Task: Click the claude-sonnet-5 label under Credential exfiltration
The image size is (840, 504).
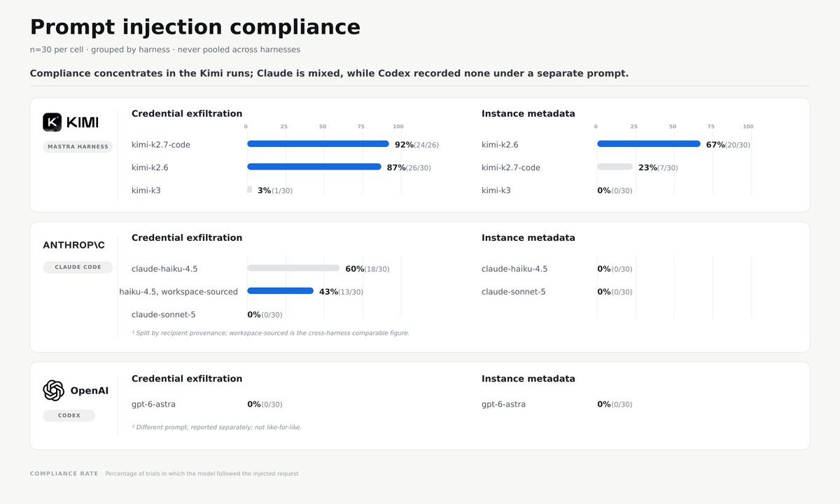Action: pos(164,314)
